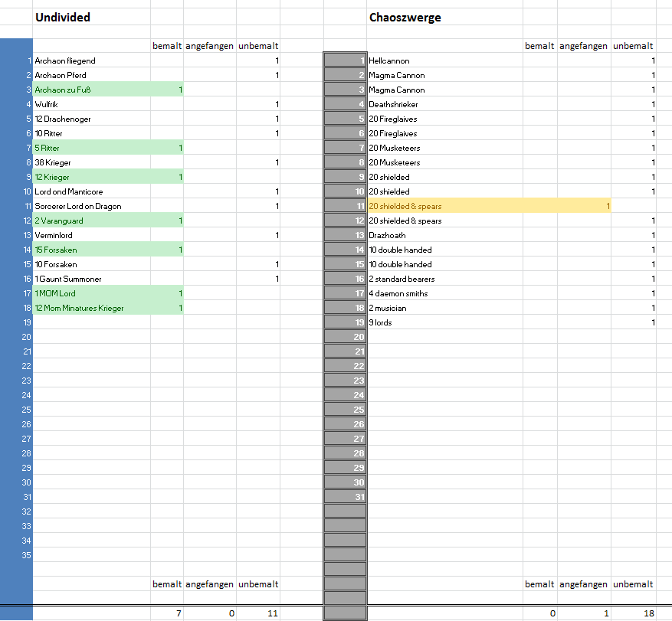Viewport: 672px width, 621px height.
Task: Click Magma Cannon cell in row 2
Action: pyautogui.click(x=445, y=75)
